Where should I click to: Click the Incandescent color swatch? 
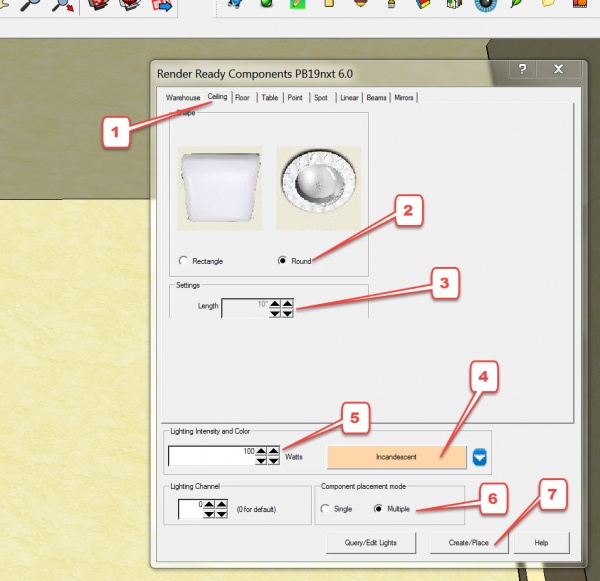397,456
